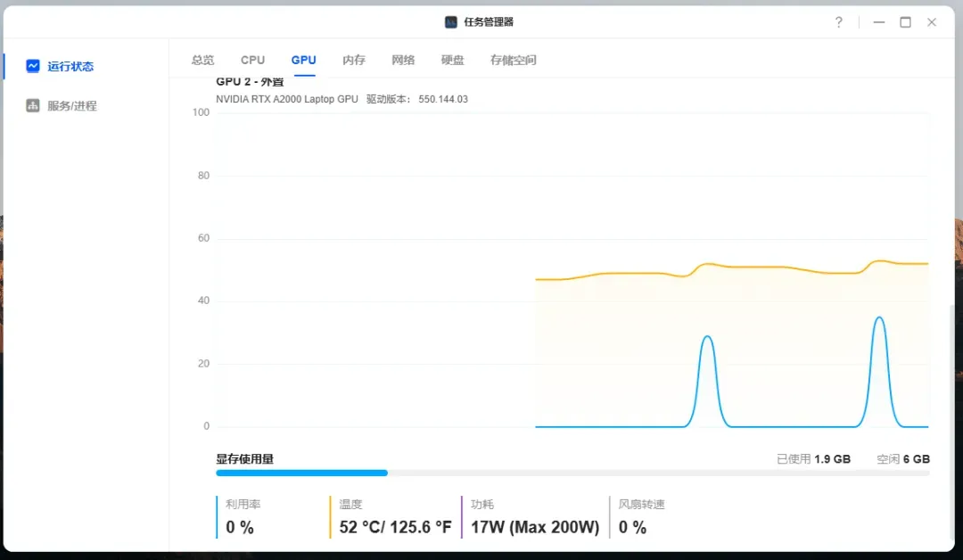Click the 服务/进程 icon in sidebar

pyautogui.click(x=33, y=105)
